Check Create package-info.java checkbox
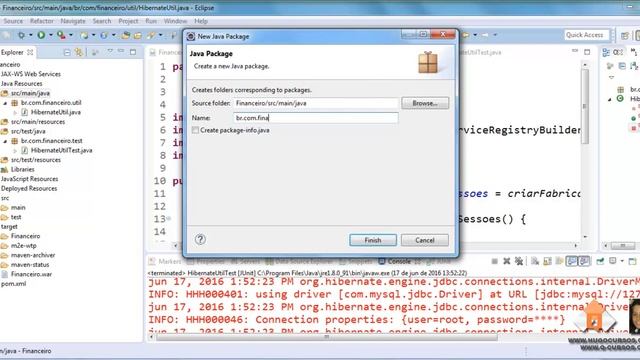Screen dimensions: 640x360 coord(196,130)
